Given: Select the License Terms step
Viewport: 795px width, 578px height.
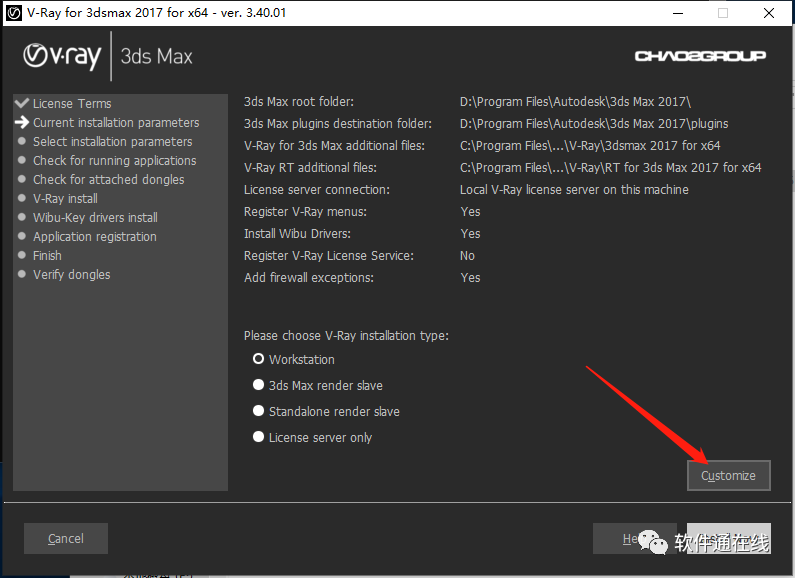Looking at the screenshot, I should (x=72, y=103).
